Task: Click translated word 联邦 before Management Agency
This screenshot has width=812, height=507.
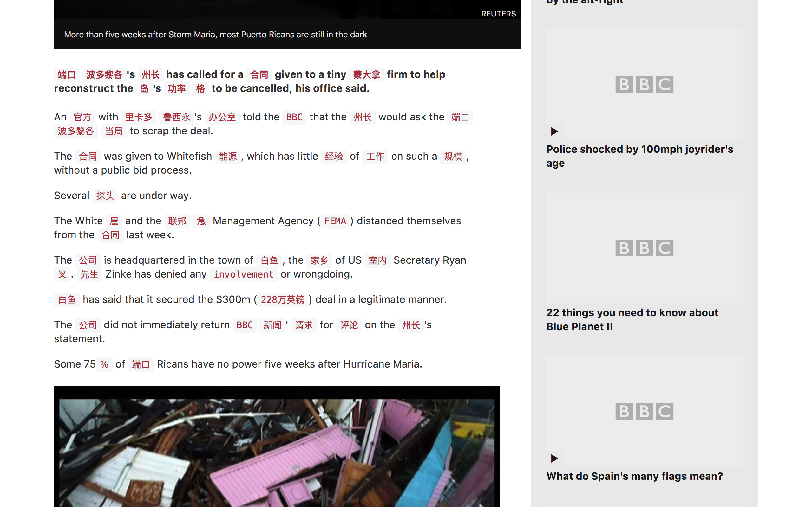Action: point(177,221)
